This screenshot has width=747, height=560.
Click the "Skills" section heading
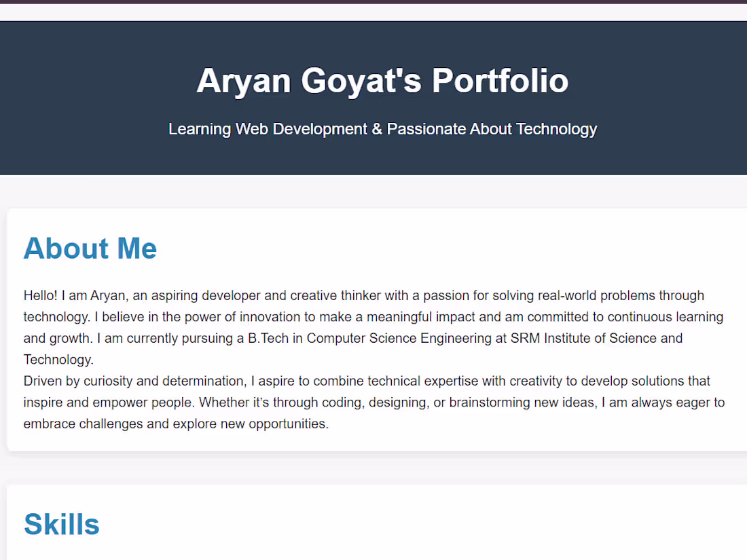[x=62, y=525]
